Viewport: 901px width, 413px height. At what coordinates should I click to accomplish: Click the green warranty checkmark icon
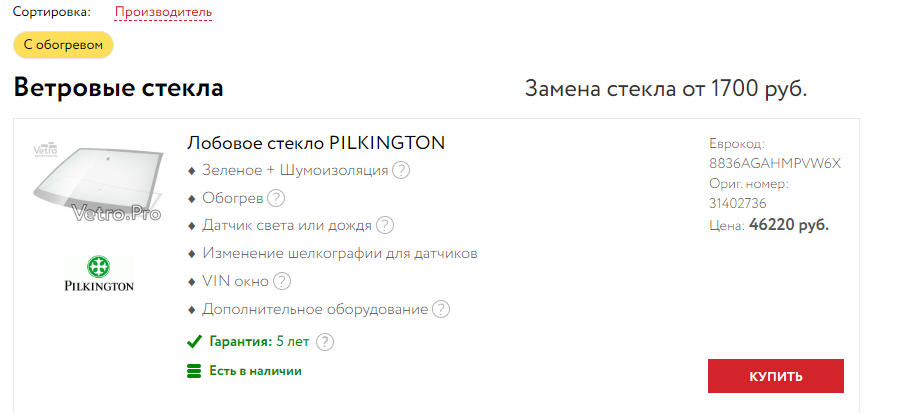[x=195, y=342]
